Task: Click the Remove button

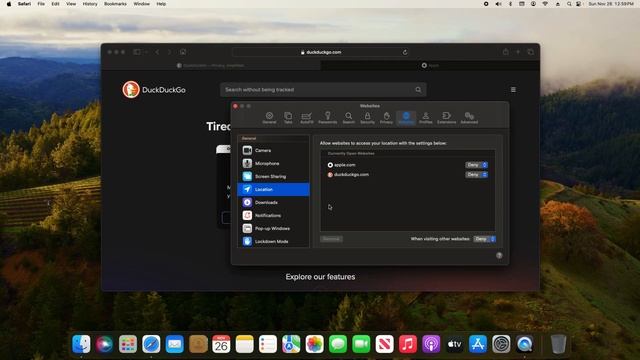Action: coord(331,239)
